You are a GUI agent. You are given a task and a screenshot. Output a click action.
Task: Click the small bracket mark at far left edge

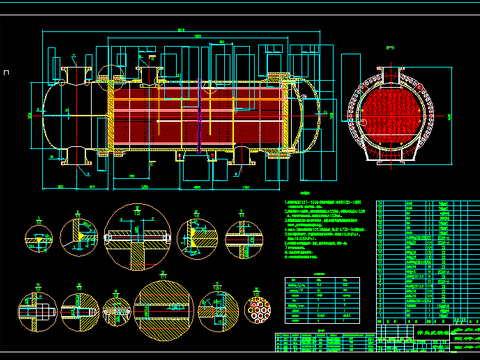(6, 72)
